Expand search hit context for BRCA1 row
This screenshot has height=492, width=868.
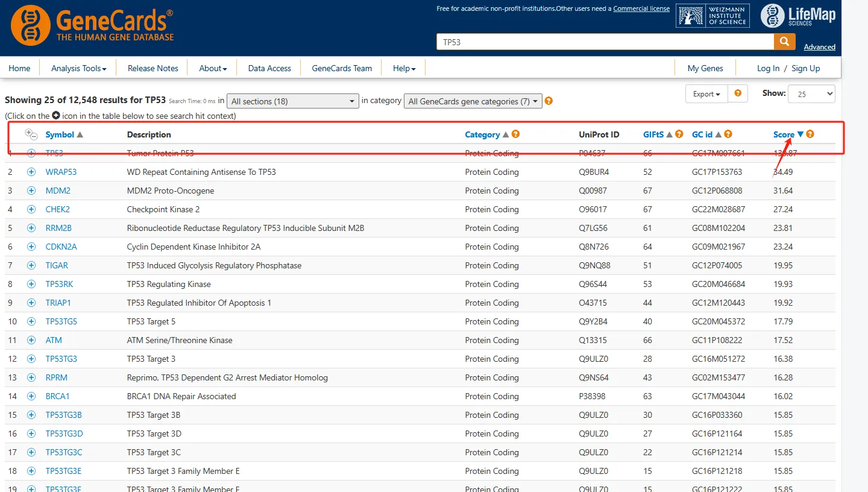point(31,396)
